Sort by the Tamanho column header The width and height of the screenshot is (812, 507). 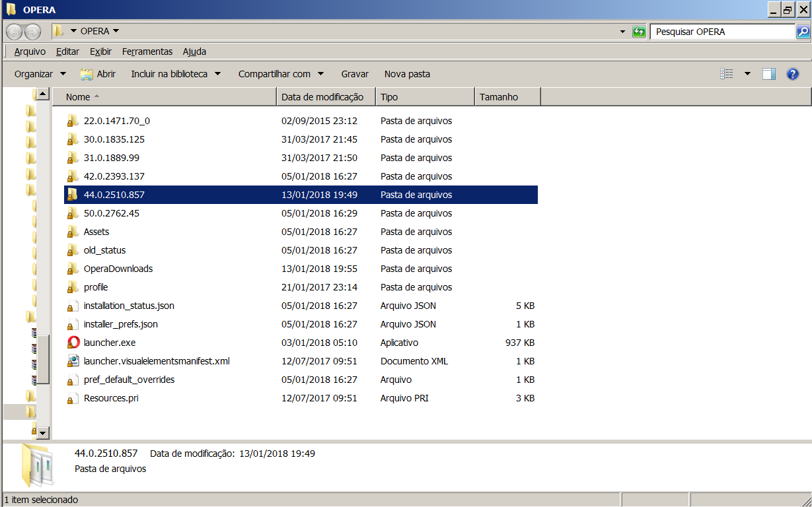[507, 97]
